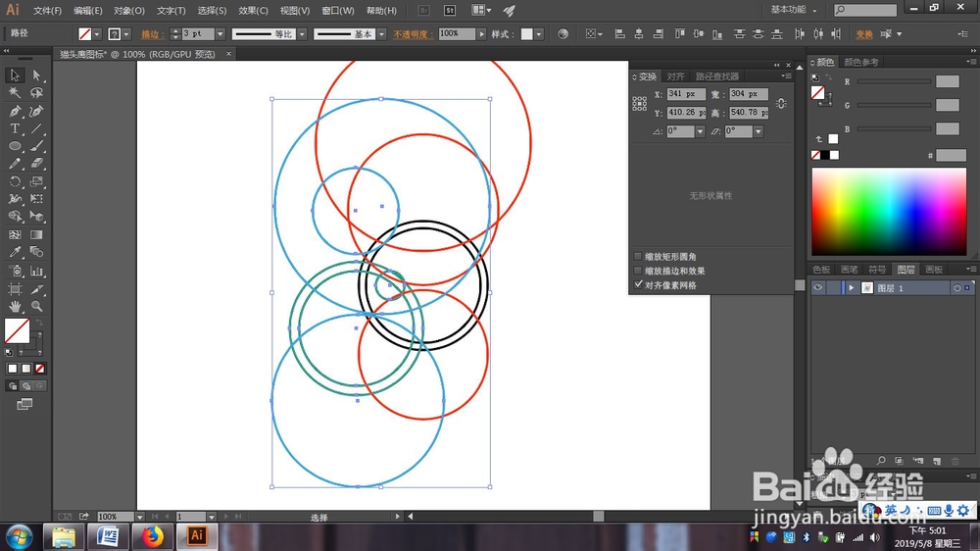980x551 pixels.
Task: Select the Magic Wand tool
Action: click(15, 93)
